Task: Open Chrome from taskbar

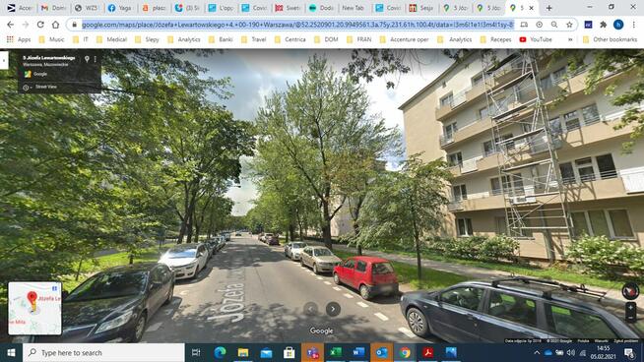Action: click(405, 352)
